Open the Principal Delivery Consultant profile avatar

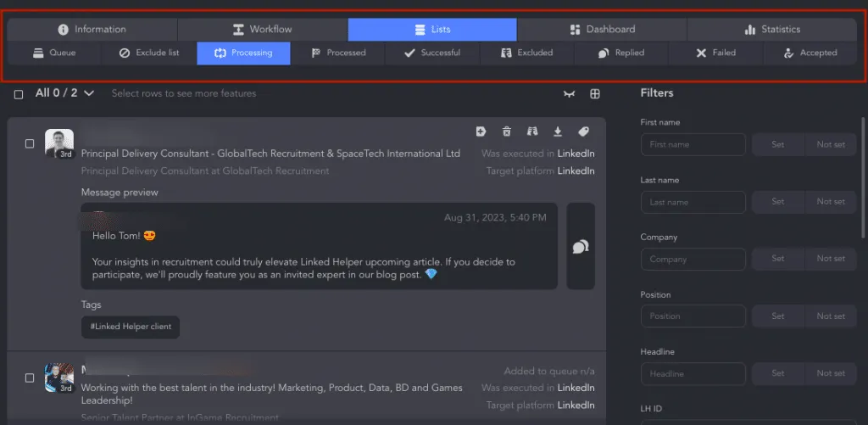59,143
